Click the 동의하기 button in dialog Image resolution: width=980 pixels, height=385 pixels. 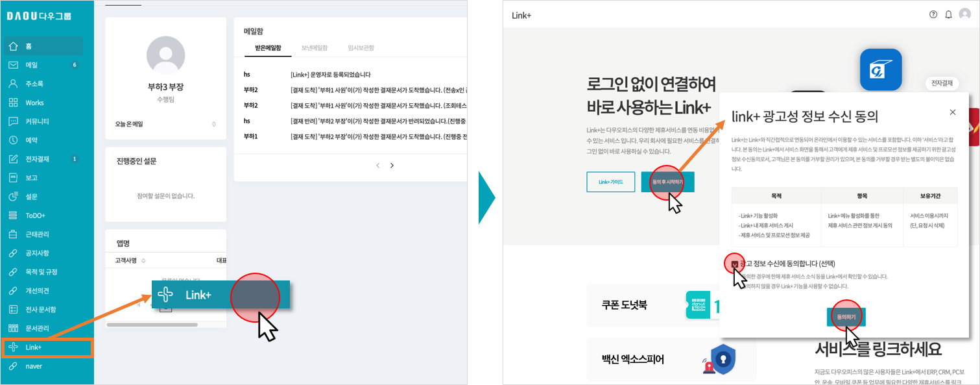point(846,317)
